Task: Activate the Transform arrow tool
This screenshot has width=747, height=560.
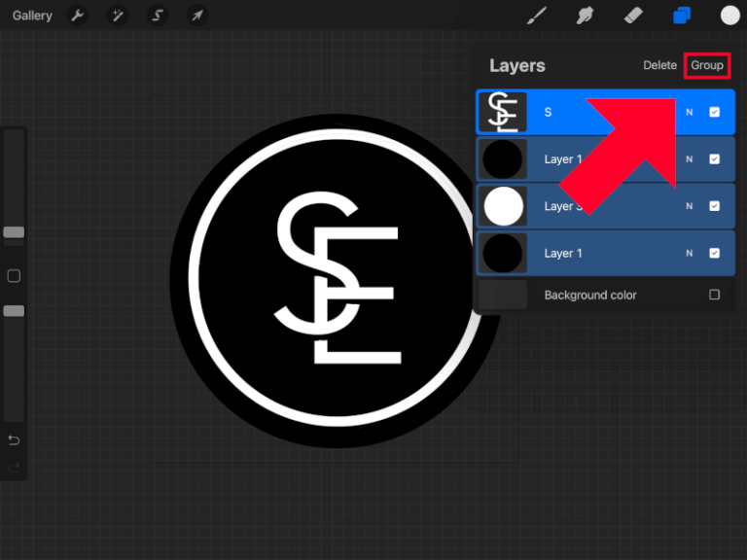Action: [196, 16]
